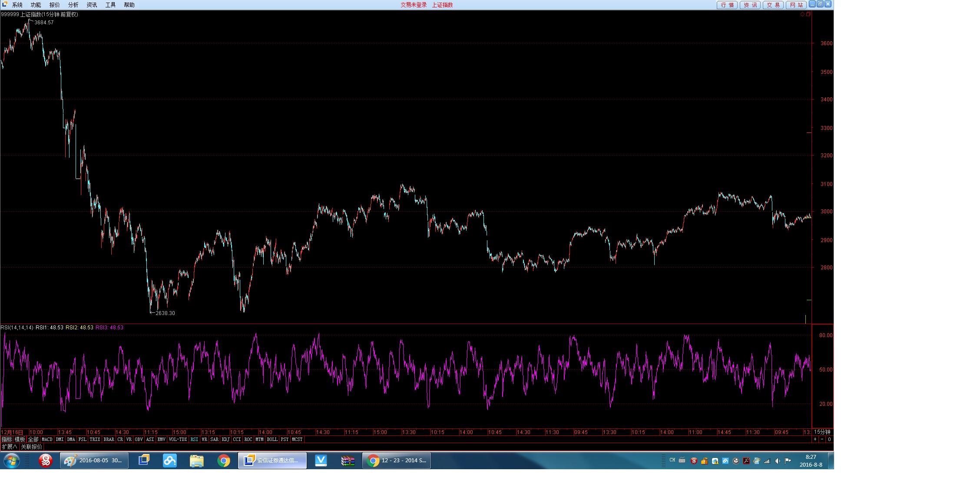This screenshot has width=980, height=494.
Task: Open the Baidu cloud taskbar icon
Action: coord(170,461)
